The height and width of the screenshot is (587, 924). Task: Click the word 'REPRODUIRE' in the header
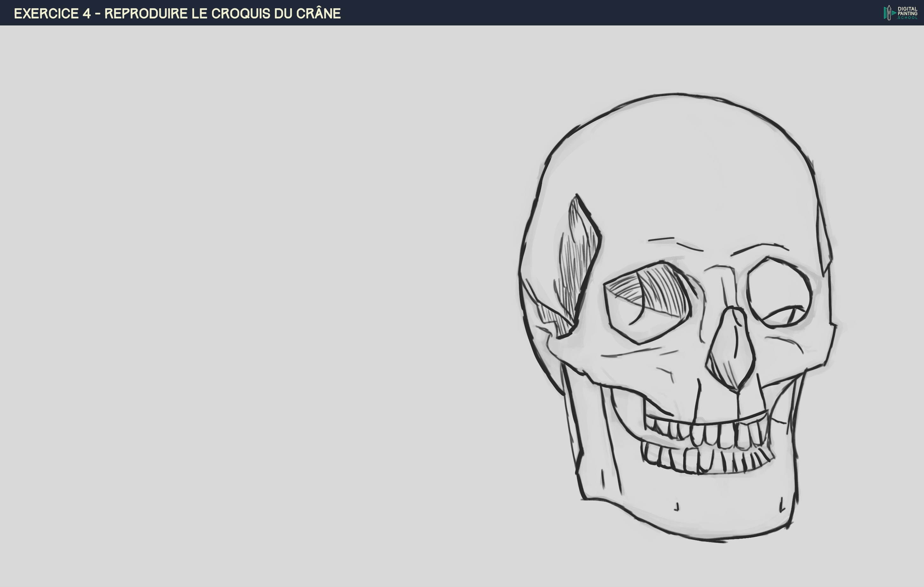coord(146,13)
